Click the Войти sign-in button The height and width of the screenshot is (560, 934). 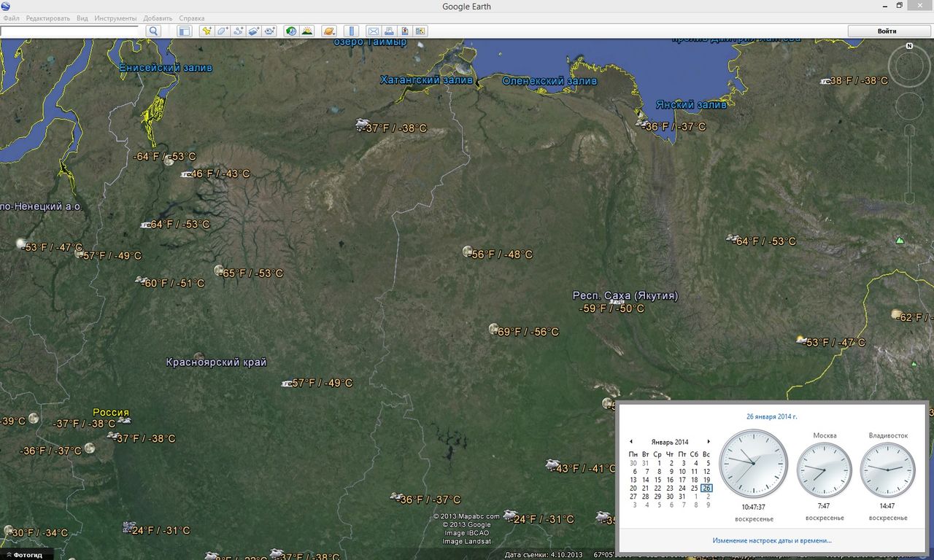coord(887,31)
